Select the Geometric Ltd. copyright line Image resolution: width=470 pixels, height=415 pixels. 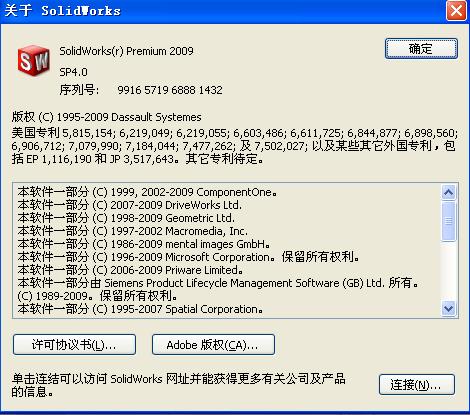126,218
